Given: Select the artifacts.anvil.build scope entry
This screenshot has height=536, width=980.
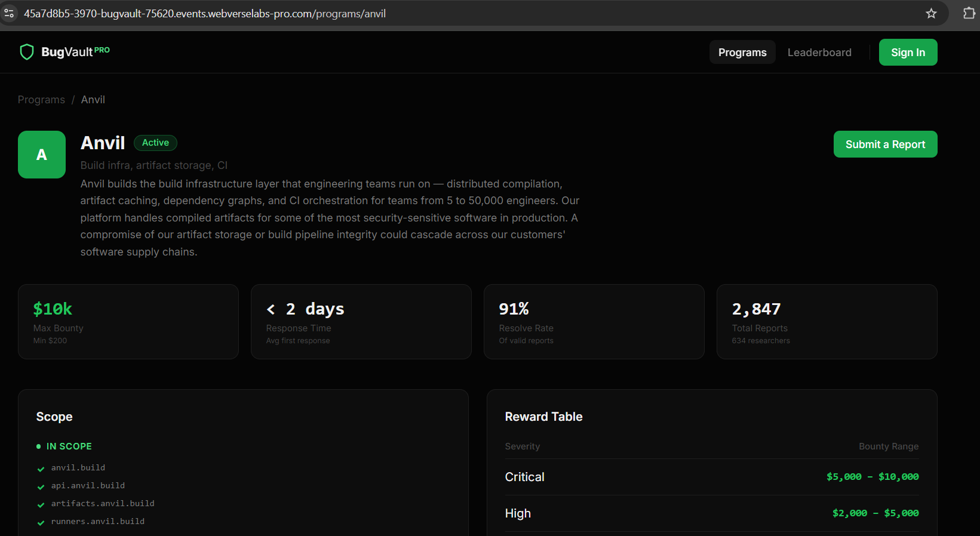Looking at the screenshot, I should click(103, 504).
